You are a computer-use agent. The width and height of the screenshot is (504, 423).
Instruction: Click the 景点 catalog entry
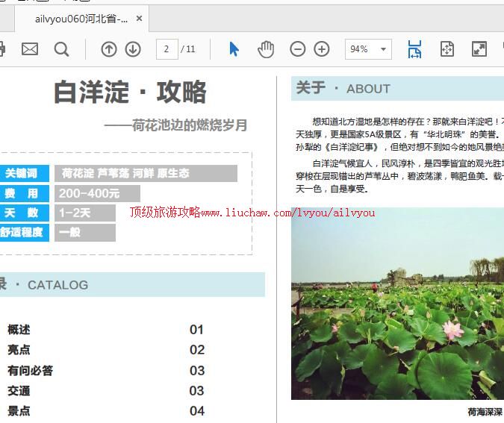(x=19, y=411)
